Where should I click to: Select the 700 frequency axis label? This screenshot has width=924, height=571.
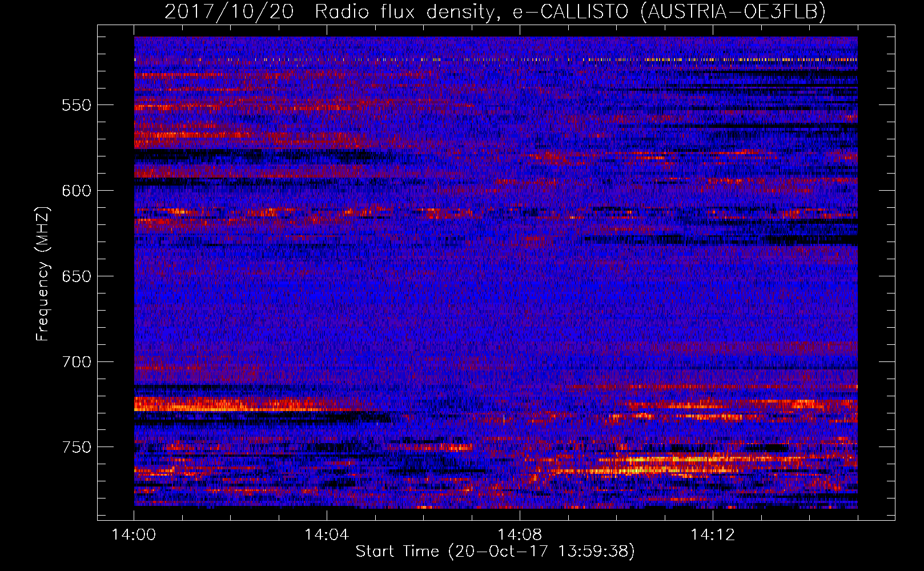76,362
